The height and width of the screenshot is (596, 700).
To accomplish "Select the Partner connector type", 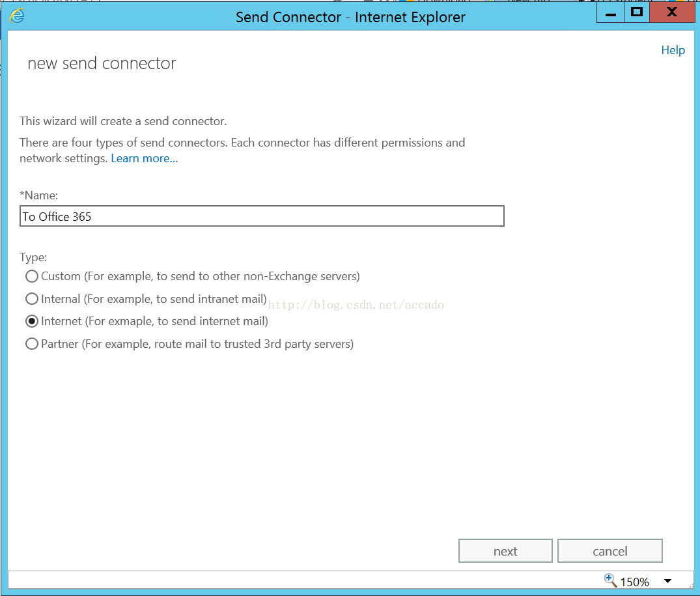I will point(32,344).
